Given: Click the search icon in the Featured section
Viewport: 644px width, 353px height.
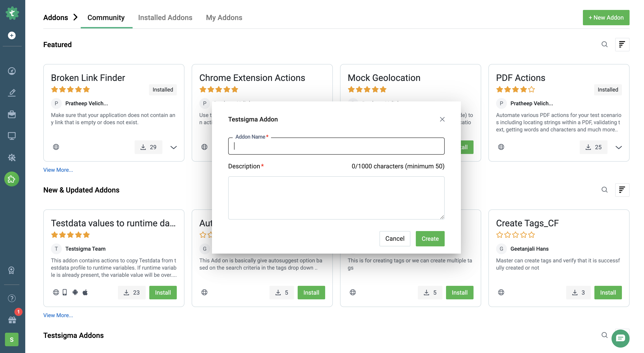Looking at the screenshot, I should coord(605,44).
